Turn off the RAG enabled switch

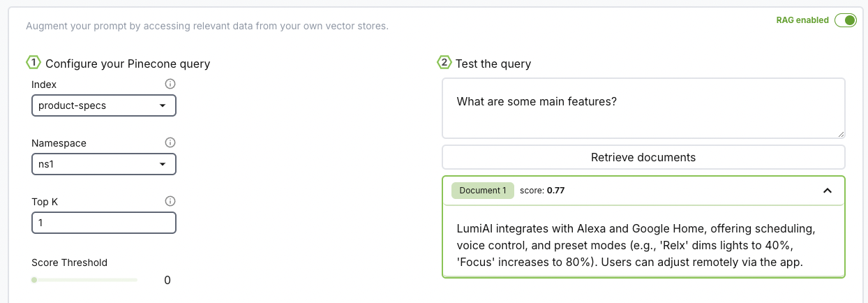pos(845,20)
